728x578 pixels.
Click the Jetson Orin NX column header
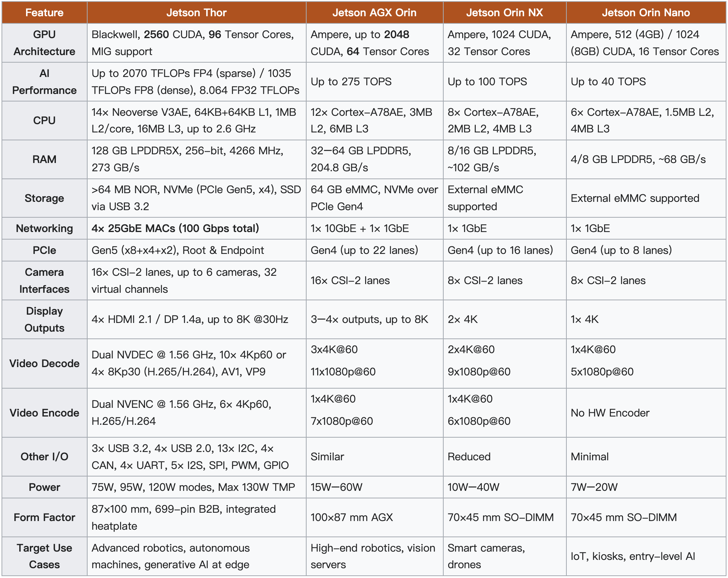504,12
